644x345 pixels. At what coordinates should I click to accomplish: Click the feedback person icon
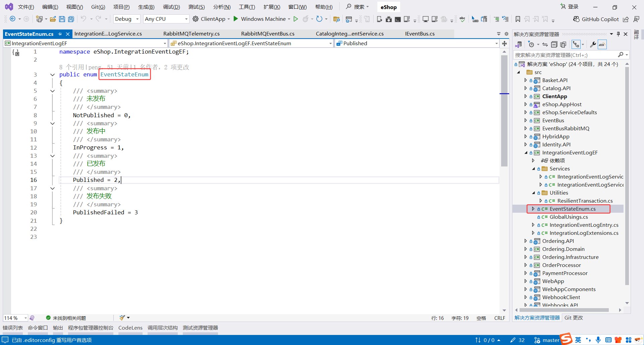pyautogui.click(x=636, y=19)
